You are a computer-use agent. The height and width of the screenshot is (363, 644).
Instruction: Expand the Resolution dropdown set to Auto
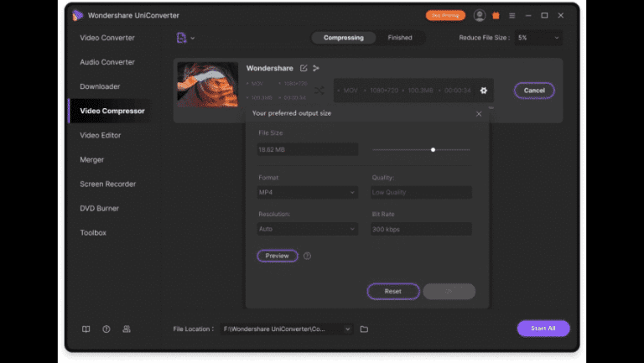point(308,229)
